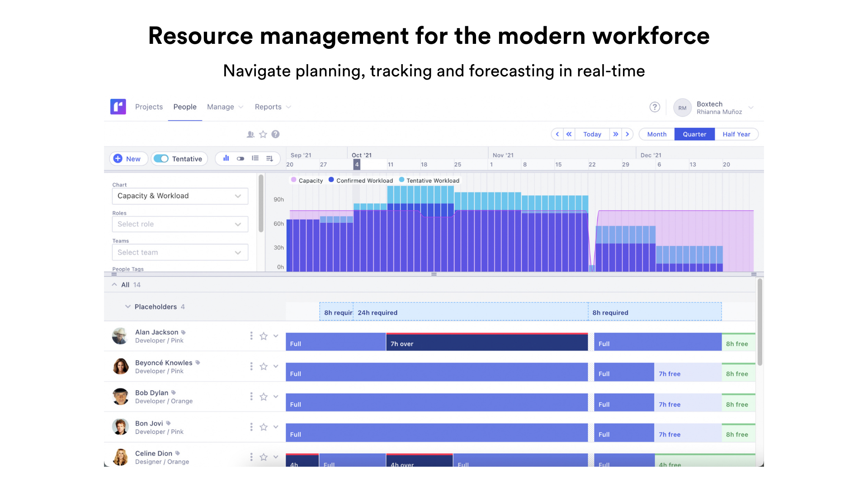Screen dimensions: 868x488
Task: Select the bar chart view icon
Action: pyautogui.click(x=226, y=159)
